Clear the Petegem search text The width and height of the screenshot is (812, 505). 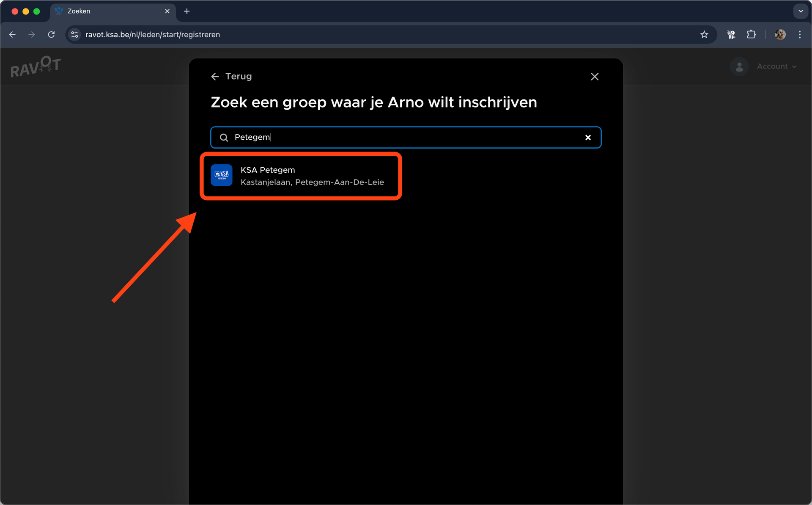[x=588, y=138]
